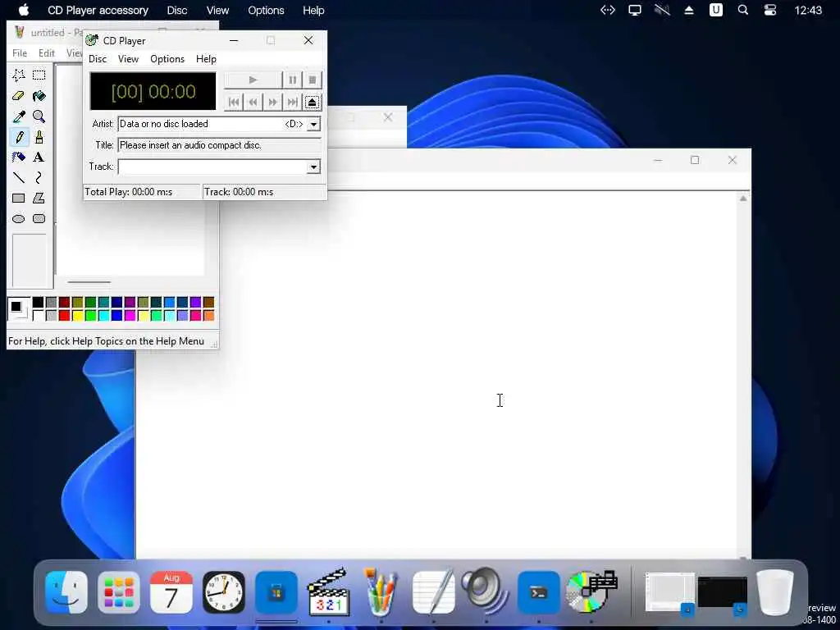This screenshot has width=840, height=630.
Task: Close the large blank white window
Action: (733, 160)
